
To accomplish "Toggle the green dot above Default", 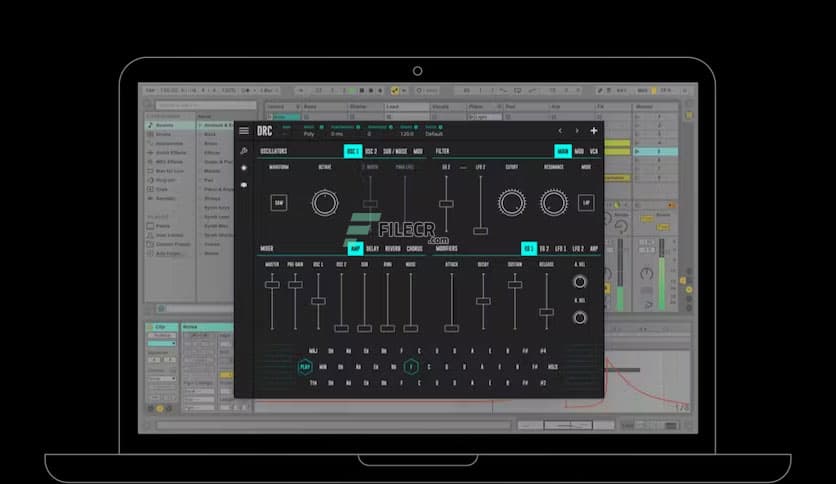I will click(440, 127).
